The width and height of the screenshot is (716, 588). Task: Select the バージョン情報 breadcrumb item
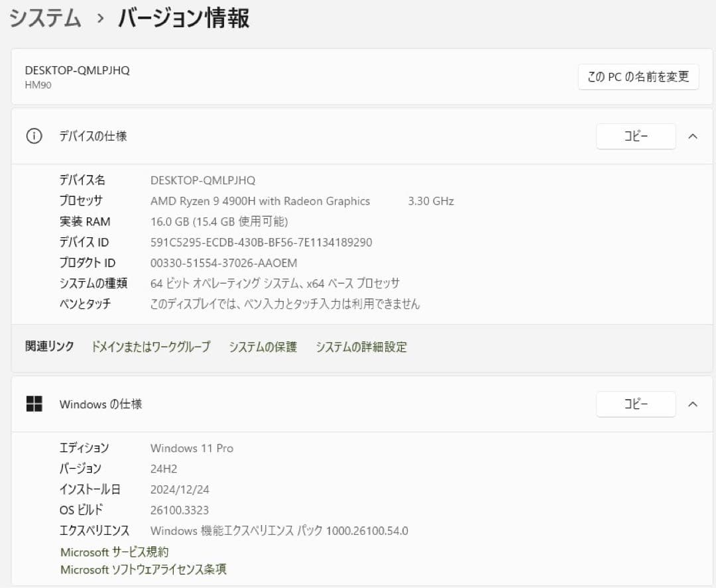[184, 19]
